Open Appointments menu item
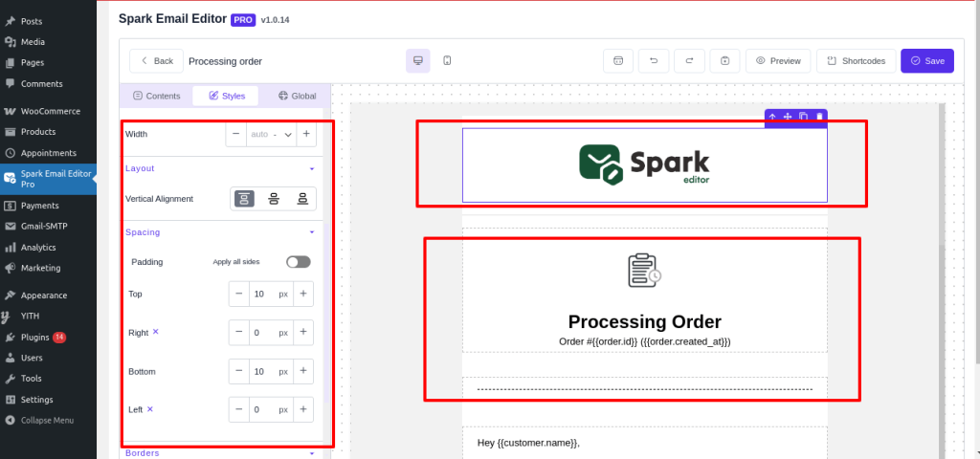This screenshot has width=980, height=459. coord(48,153)
